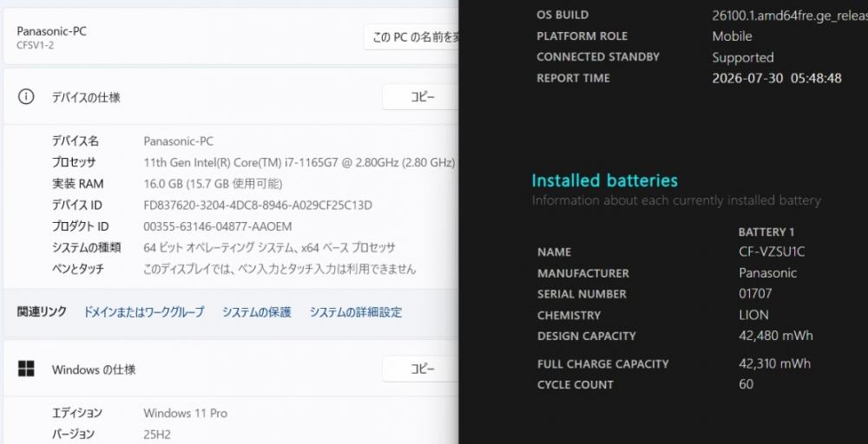Rename this PC using この PC の名前 button
Viewport: 868px width, 444px height.
click(x=411, y=37)
